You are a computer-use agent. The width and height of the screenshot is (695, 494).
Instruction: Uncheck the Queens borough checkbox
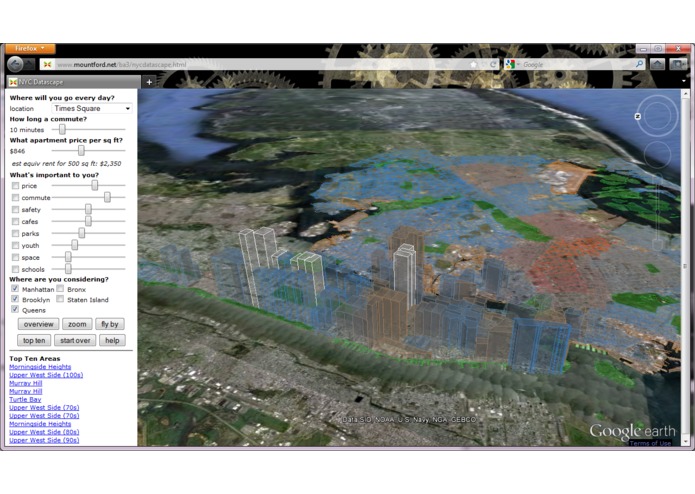pyautogui.click(x=15, y=310)
